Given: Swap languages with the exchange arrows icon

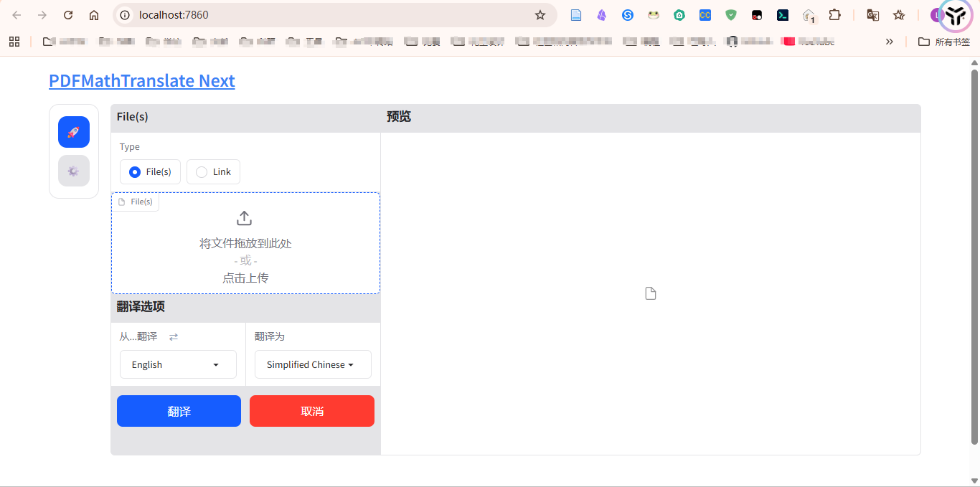Looking at the screenshot, I should click(x=174, y=336).
